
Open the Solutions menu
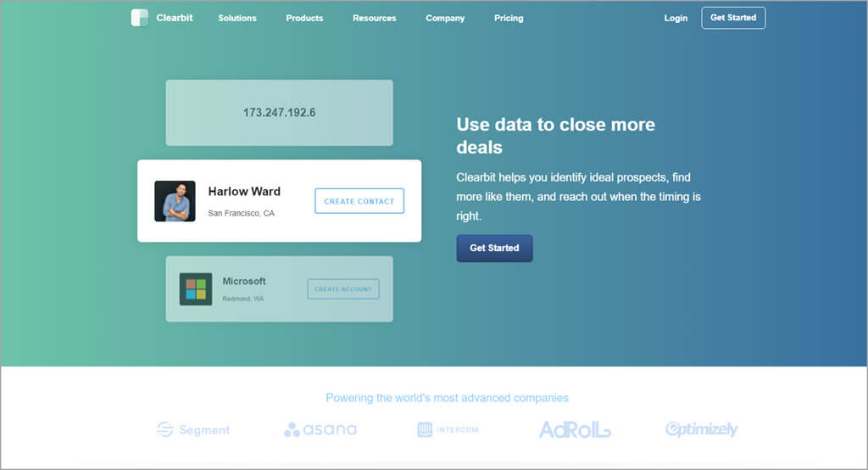tap(237, 18)
